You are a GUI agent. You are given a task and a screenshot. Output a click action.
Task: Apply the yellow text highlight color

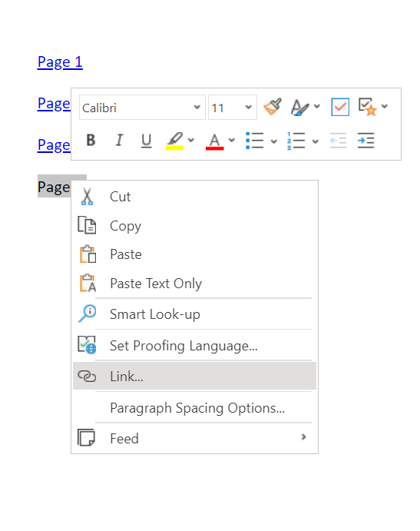coord(174,141)
